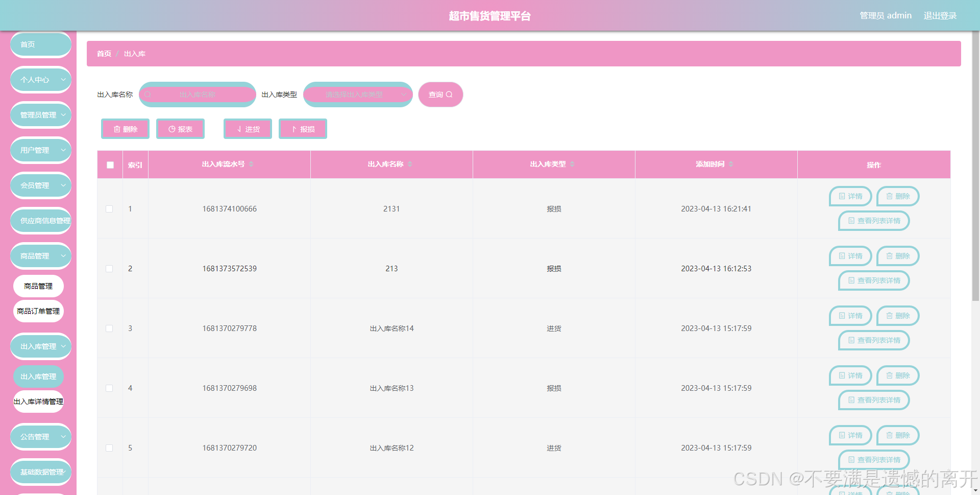Delete row 1681373572539 via 删除
The width and height of the screenshot is (980, 495).
pos(898,256)
